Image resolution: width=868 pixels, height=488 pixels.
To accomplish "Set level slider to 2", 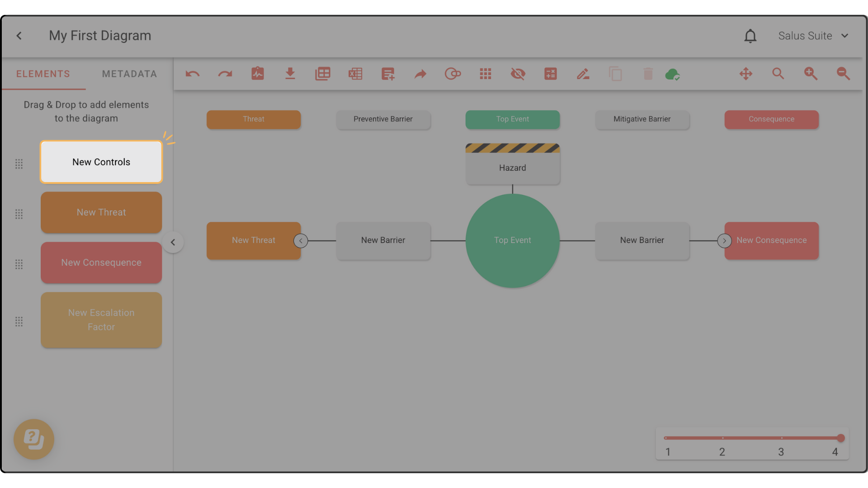I will (722, 438).
